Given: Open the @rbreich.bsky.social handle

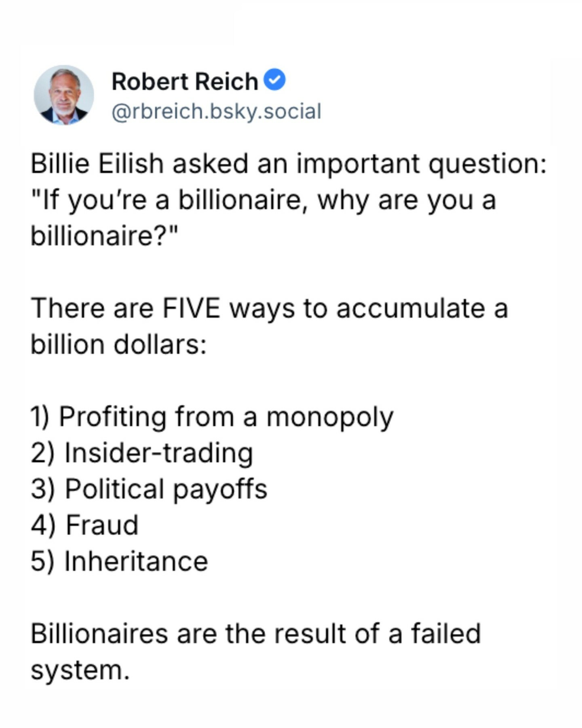Looking at the screenshot, I should tap(216, 112).
